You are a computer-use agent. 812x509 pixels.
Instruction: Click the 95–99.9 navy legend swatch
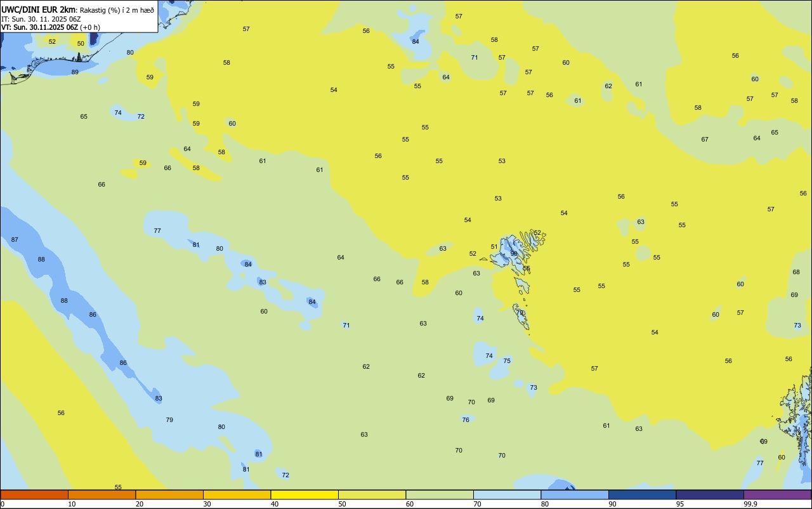pyautogui.click(x=710, y=494)
